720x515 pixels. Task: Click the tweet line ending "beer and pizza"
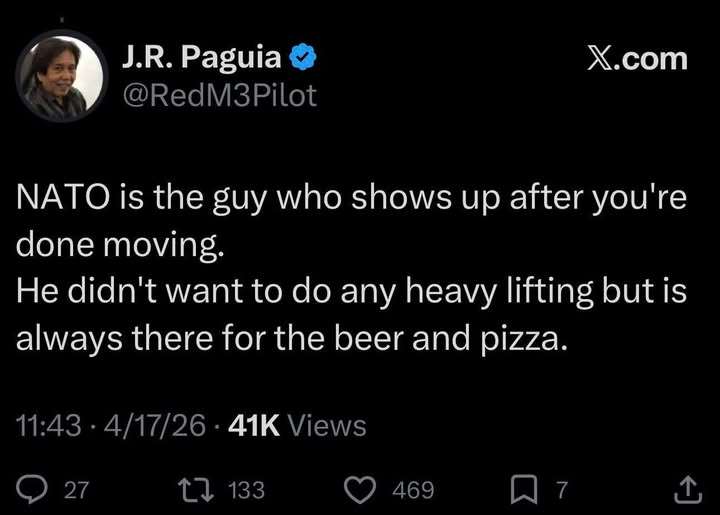(292, 338)
